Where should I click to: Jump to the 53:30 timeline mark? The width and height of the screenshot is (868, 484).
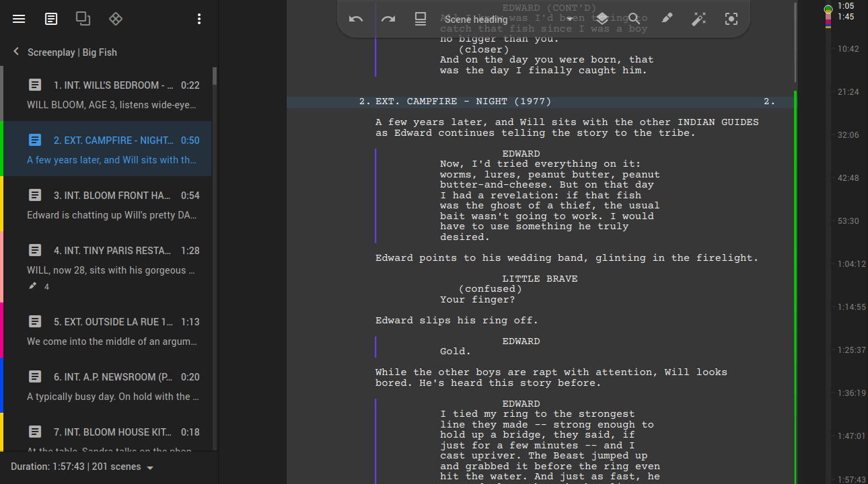click(848, 221)
